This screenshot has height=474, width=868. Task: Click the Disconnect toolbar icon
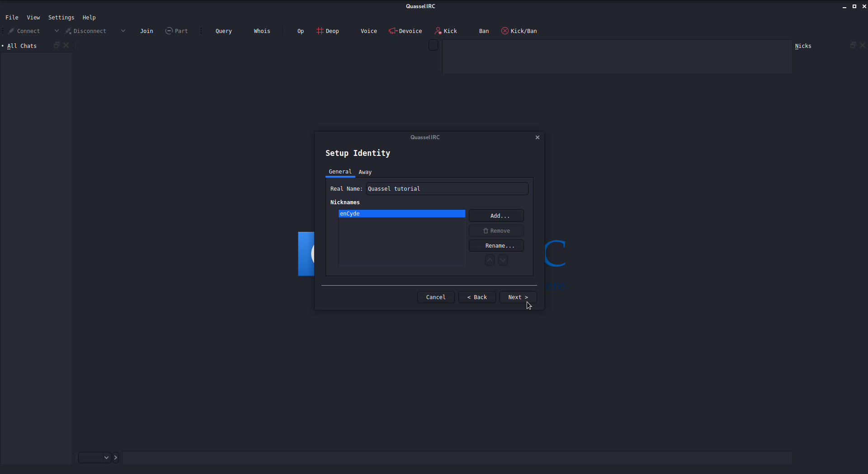click(68, 31)
